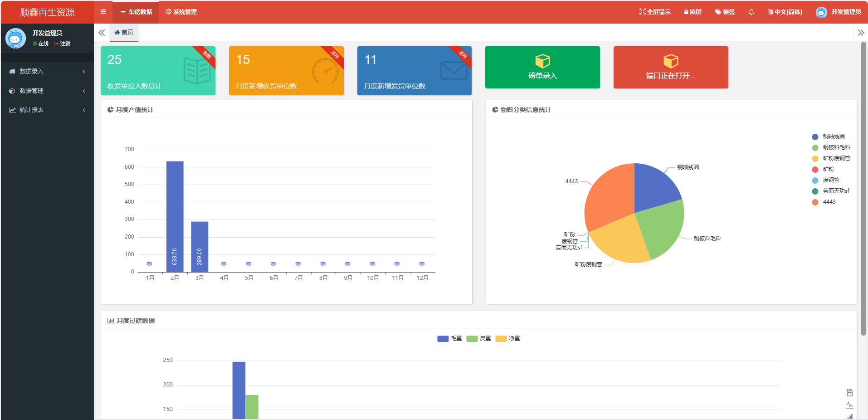The height and width of the screenshot is (420, 868).
Task: Switch to 系统管理 top menu
Action: click(181, 12)
